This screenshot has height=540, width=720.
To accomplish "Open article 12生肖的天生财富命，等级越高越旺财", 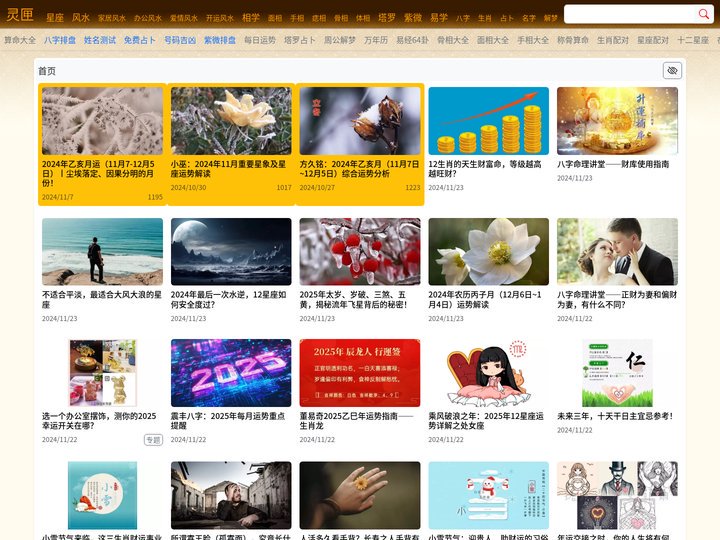I will coord(485,169).
